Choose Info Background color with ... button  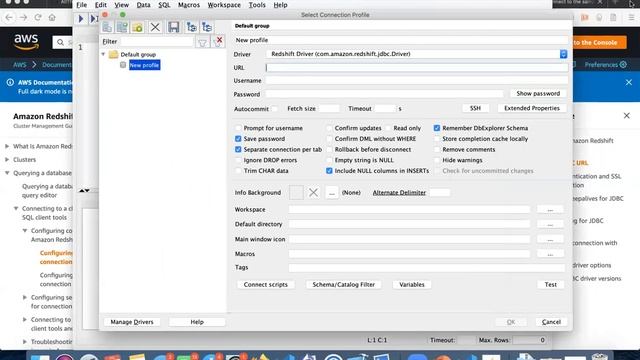[331, 193]
